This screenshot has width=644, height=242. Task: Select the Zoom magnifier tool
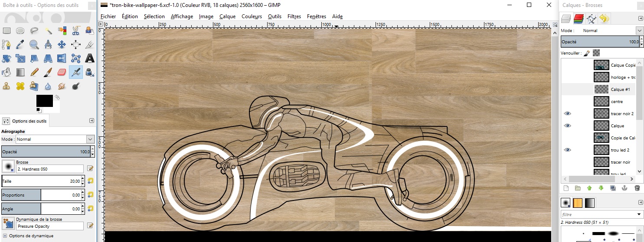pos(34,45)
